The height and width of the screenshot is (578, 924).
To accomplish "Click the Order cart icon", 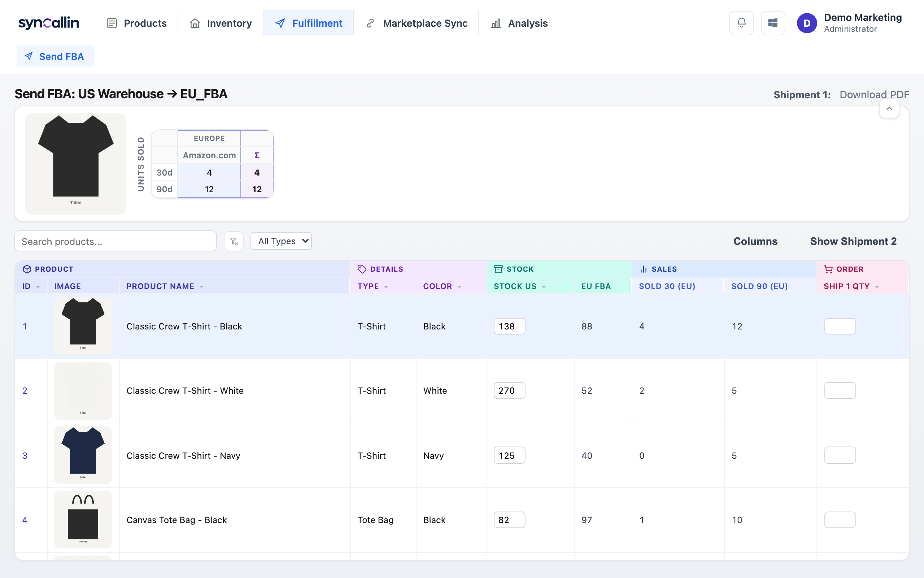I will [x=828, y=269].
